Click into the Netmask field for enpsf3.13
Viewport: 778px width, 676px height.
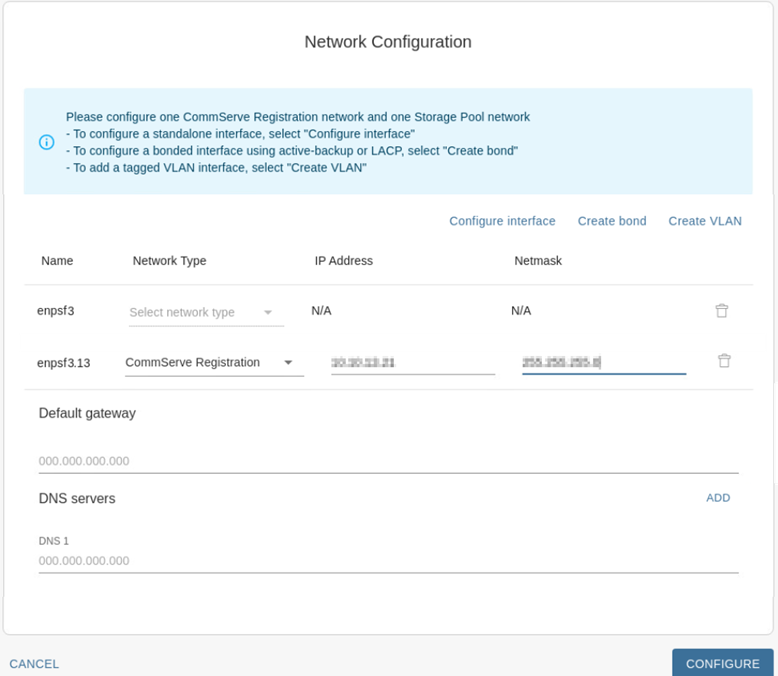[x=603, y=362]
